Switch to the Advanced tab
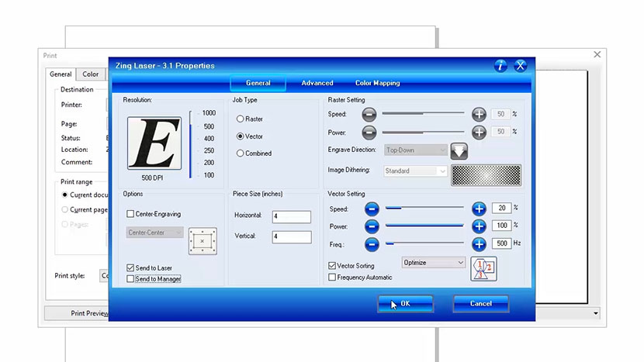This screenshot has width=644, height=362. tap(317, 83)
